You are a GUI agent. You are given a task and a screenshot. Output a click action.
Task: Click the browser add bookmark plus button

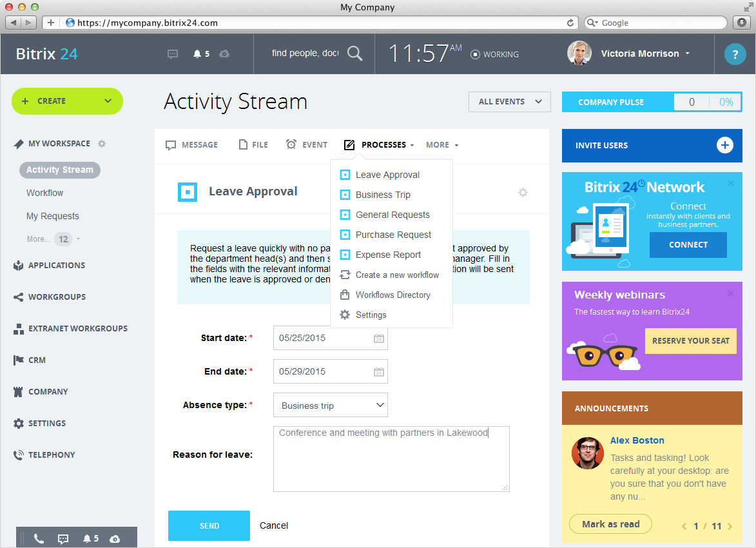(x=51, y=23)
